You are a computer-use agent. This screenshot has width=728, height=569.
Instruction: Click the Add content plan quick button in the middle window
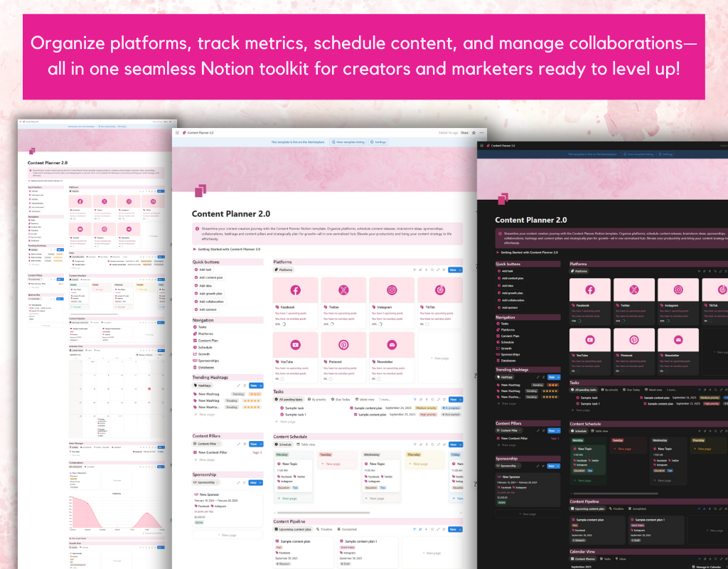click(208, 278)
